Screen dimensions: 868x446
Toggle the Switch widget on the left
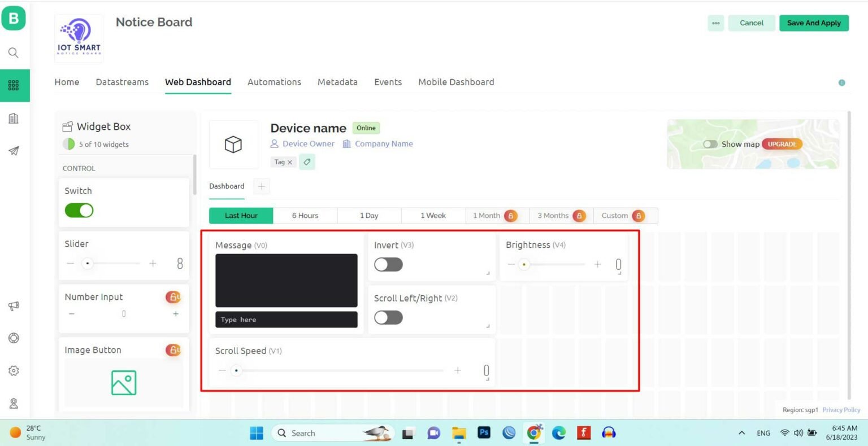pyautogui.click(x=79, y=210)
